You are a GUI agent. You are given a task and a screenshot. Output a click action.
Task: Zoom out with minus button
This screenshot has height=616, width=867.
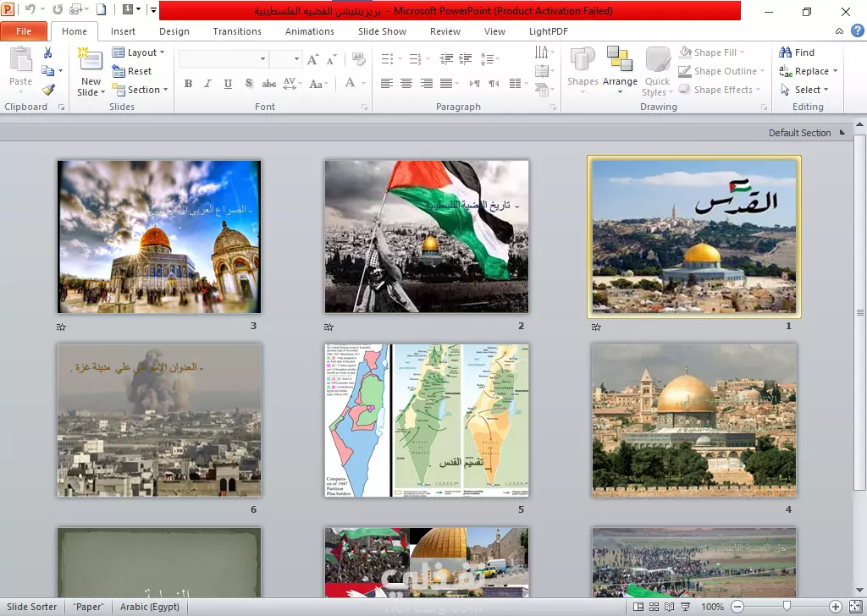point(737,607)
